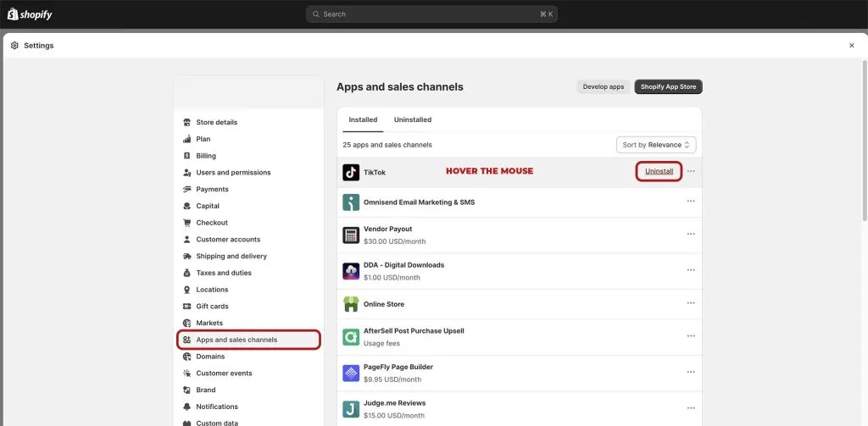Click the Shopify logo
868x426 pixels.
point(30,14)
